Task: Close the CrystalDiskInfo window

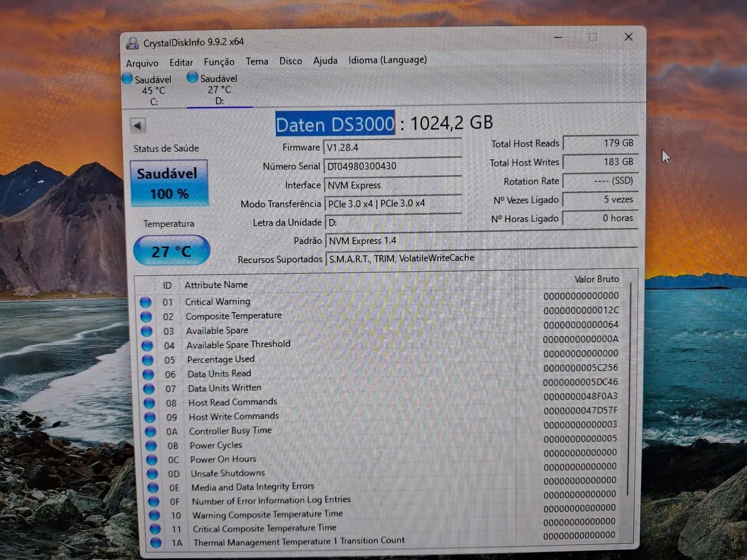Action: tap(629, 37)
